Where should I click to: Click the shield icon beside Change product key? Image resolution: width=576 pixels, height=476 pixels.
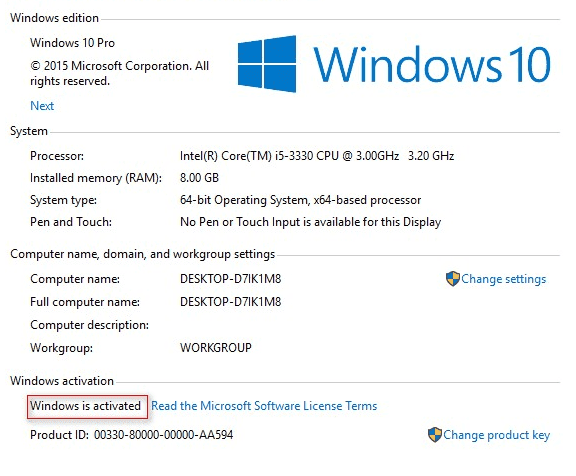pyautogui.click(x=435, y=435)
